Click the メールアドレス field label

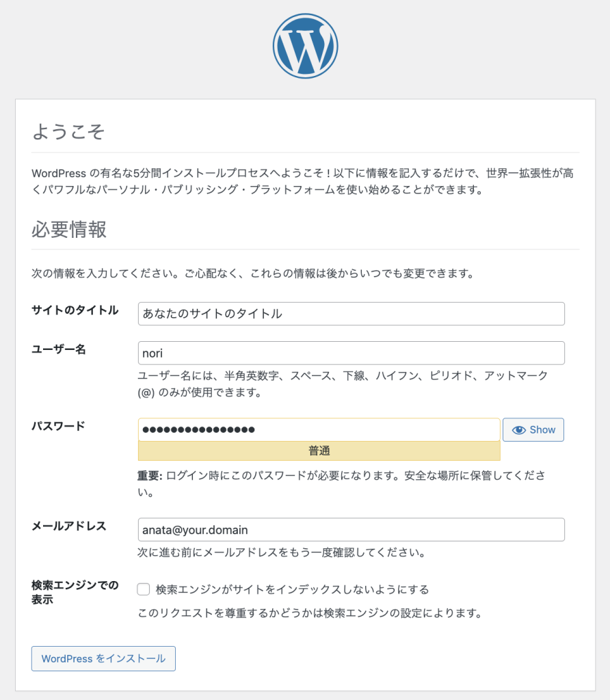click(x=69, y=526)
